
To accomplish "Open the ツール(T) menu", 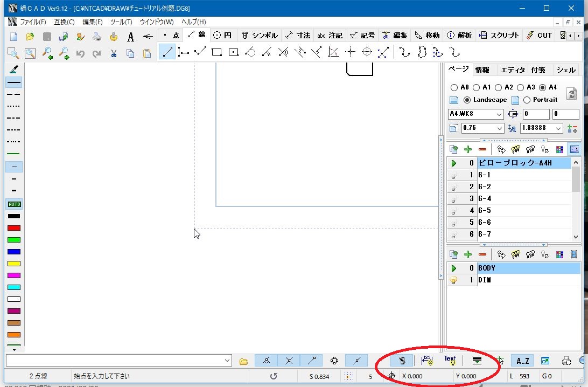I will [x=121, y=22].
